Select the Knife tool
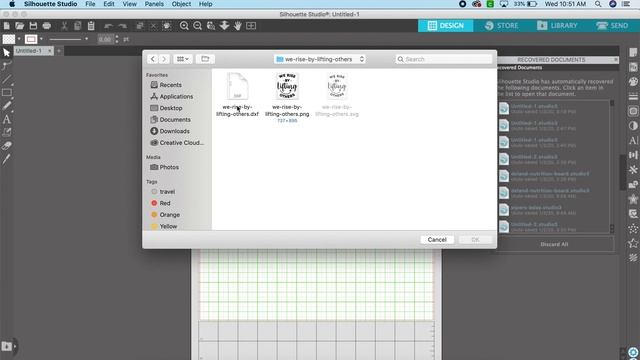 (7, 159)
